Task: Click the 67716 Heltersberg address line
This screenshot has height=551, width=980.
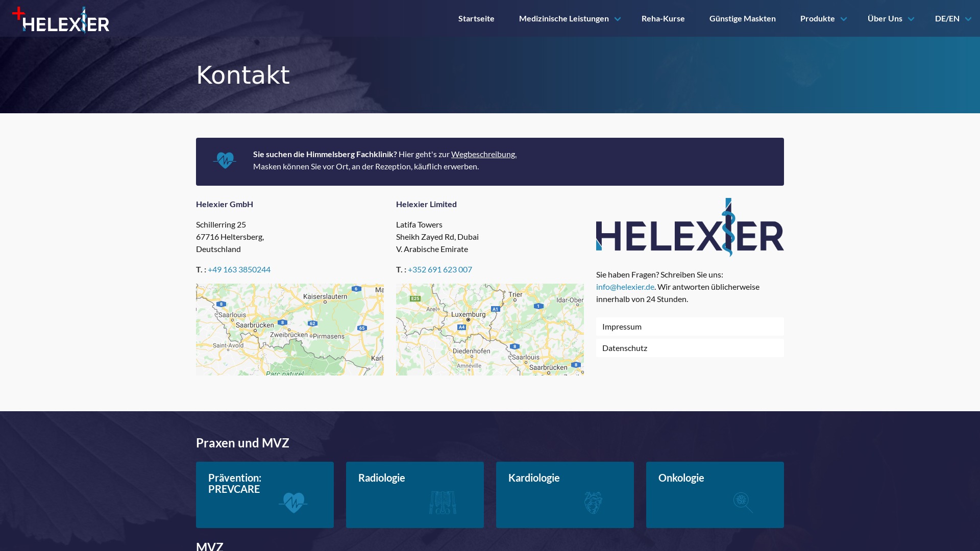Action: (230, 237)
